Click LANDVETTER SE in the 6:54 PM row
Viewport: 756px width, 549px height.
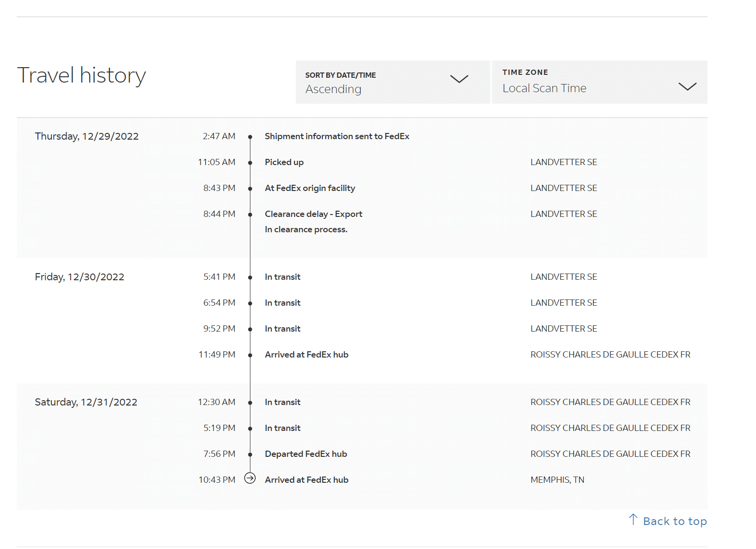(x=564, y=303)
